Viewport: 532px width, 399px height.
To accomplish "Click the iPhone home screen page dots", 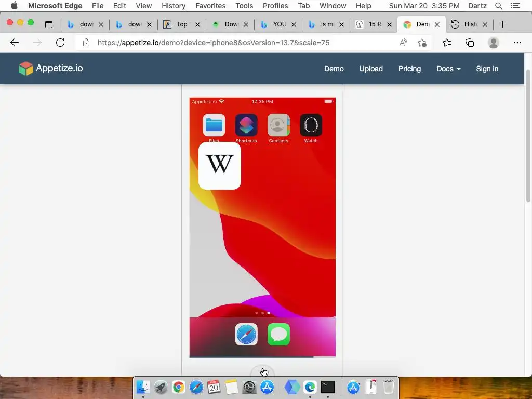I will (262, 313).
